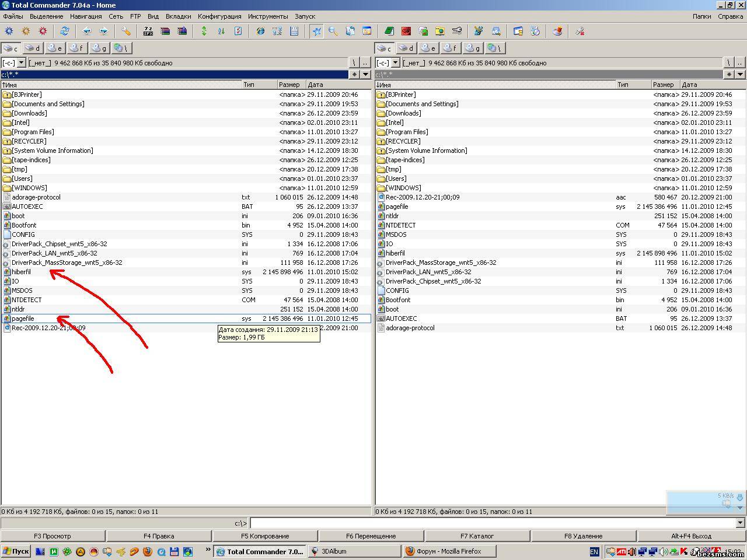The height and width of the screenshot is (560, 747).
Task: Switch to Firefox Форум taskbar window
Action: click(449, 551)
